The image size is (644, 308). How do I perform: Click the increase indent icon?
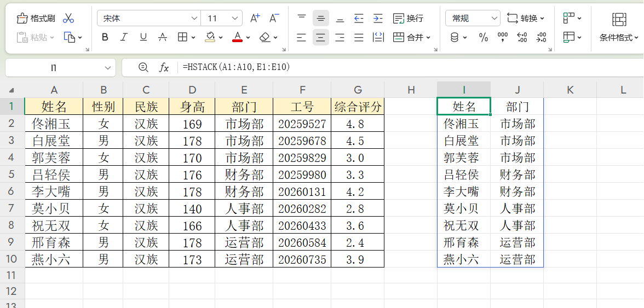click(378, 19)
